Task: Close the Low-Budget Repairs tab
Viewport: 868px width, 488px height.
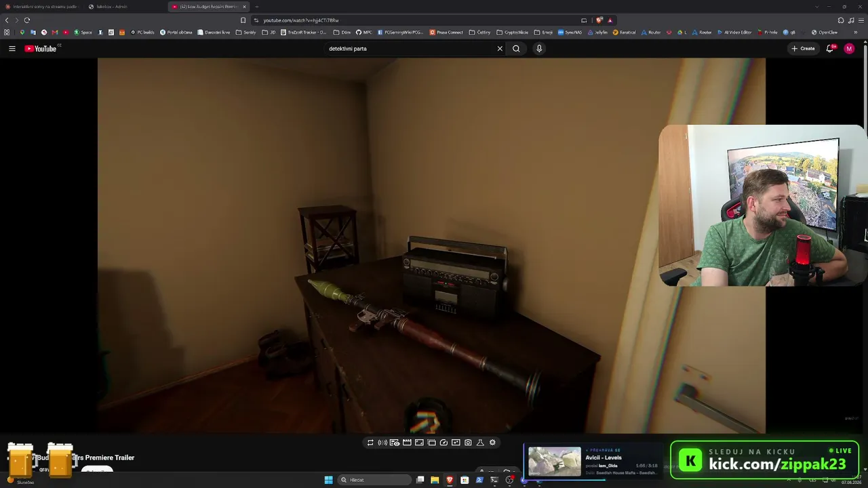Action: [245, 7]
